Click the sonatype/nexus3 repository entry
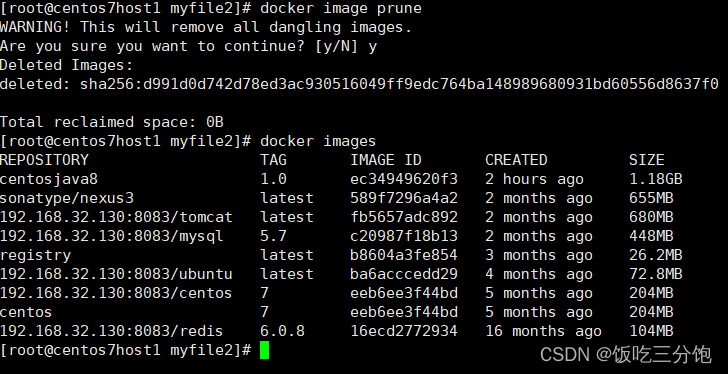This screenshot has width=728, height=374. (x=67, y=198)
